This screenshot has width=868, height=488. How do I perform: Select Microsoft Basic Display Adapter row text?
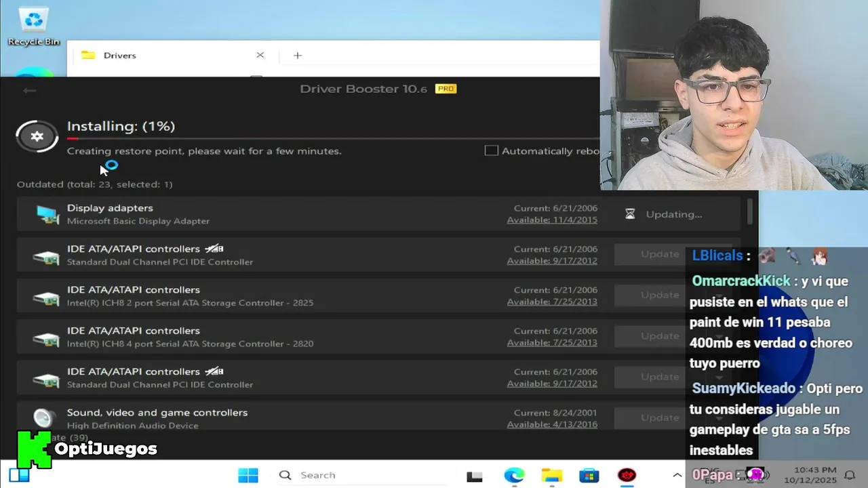click(x=138, y=221)
